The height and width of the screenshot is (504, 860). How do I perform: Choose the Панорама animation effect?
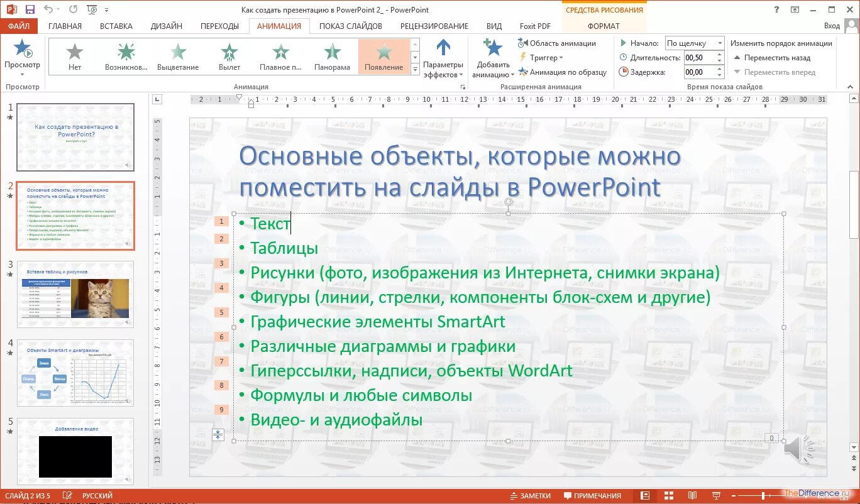point(333,57)
